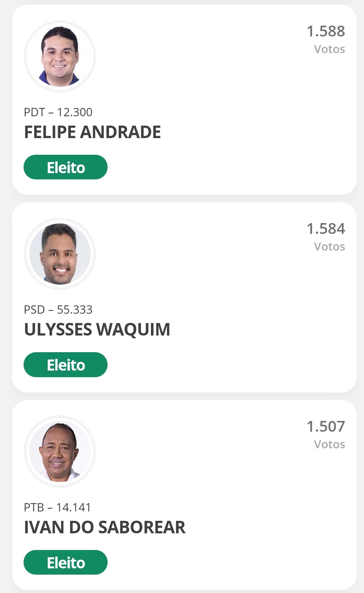This screenshot has width=364, height=593.
Task: Tap candidate number 14.141
Action: pos(74,508)
